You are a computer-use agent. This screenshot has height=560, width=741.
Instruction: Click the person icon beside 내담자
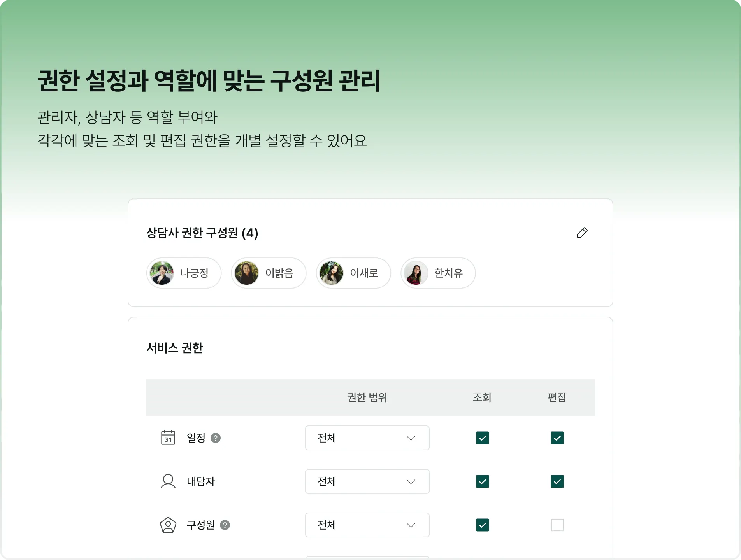tap(168, 481)
